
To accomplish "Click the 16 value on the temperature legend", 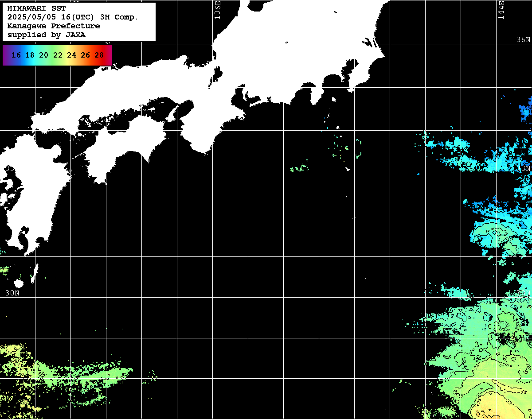I will 16,55.
